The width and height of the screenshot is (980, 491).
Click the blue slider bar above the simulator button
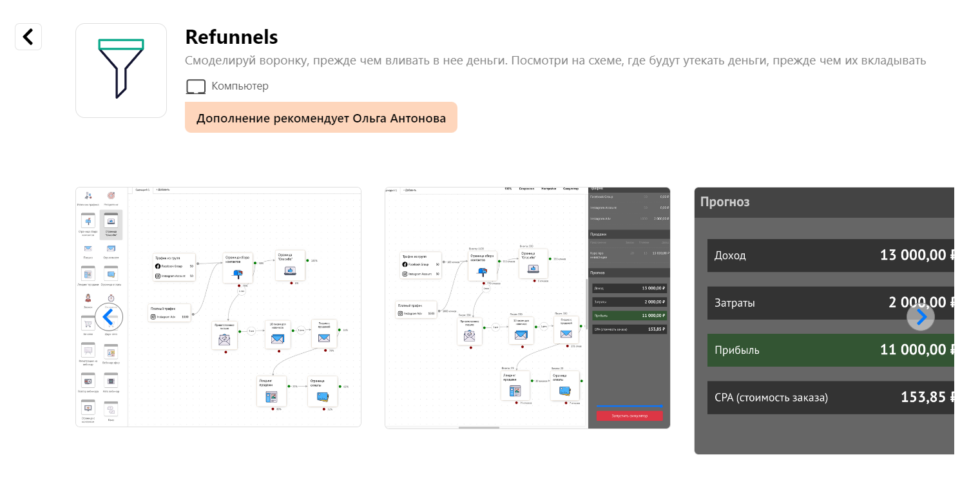629,406
